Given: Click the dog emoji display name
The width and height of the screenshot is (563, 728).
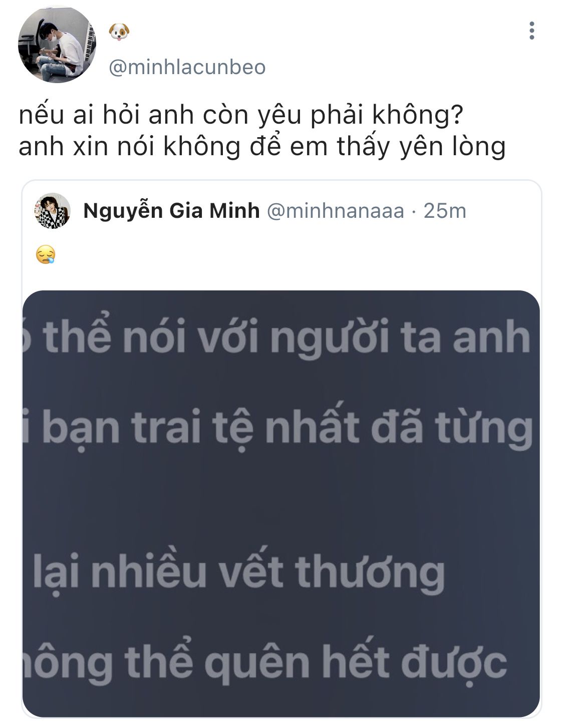Looking at the screenshot, I should 119,33.
